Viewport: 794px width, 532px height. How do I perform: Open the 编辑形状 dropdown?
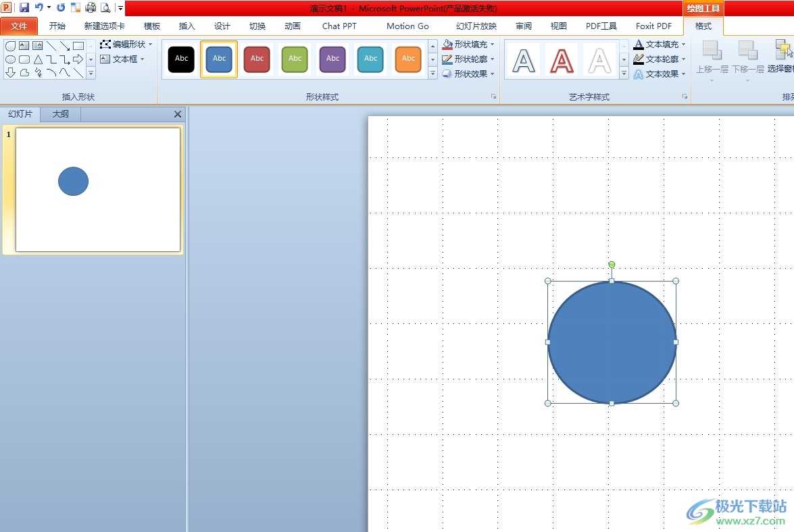(126, 44)
